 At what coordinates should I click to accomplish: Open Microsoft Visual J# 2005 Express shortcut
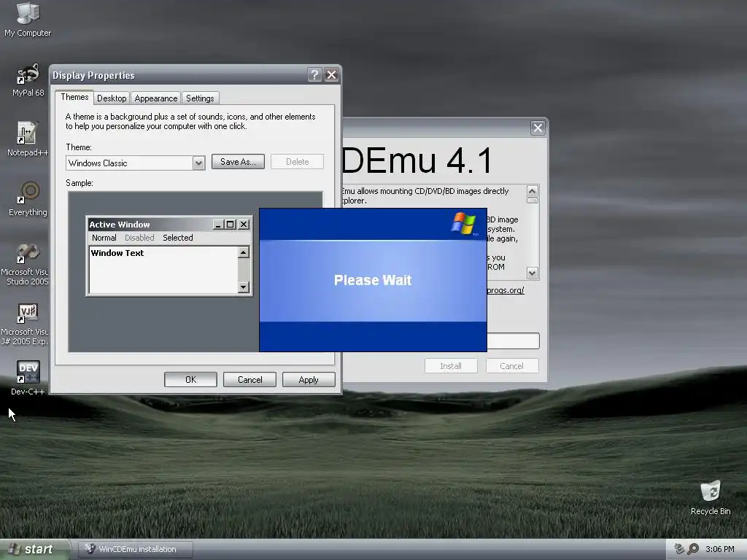[25, 324]
